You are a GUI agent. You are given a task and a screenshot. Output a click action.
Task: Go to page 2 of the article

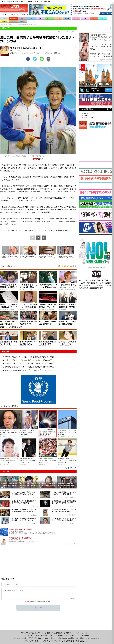[x=38, y=237]
